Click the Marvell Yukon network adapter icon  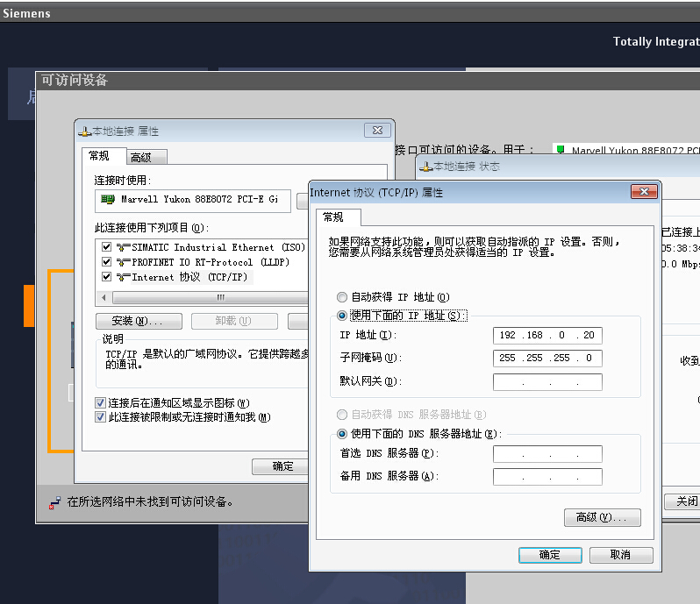click(109, 200)
